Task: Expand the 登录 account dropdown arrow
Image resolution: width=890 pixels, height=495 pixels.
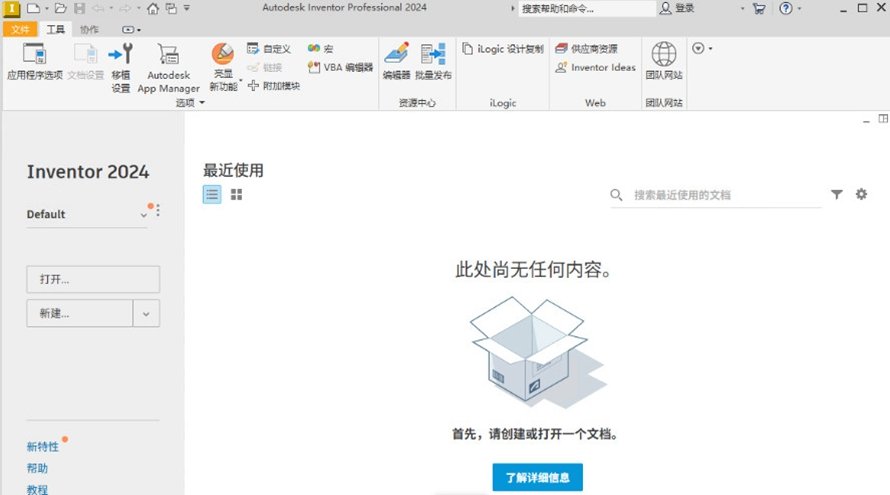Action: [742, 9]
